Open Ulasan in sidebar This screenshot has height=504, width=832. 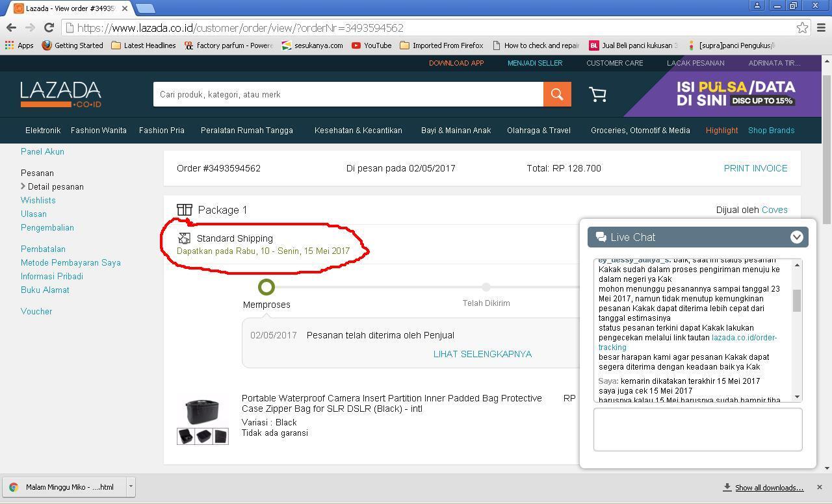pos(33,214)
